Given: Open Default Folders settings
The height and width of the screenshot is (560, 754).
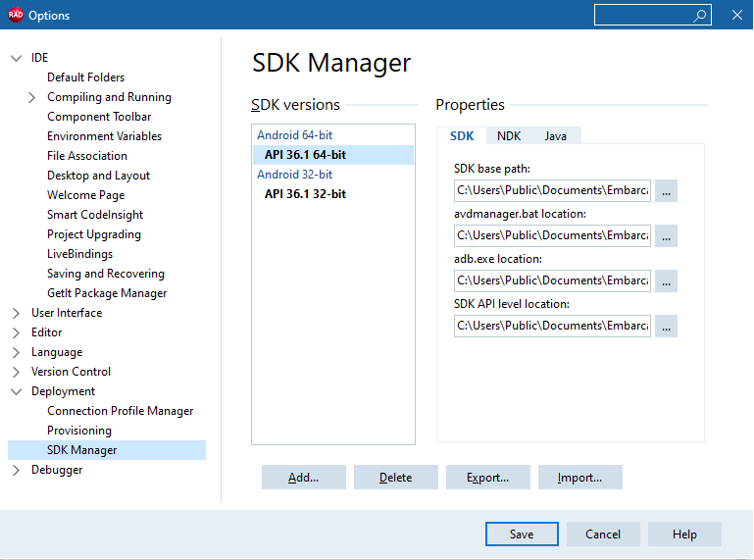Looking at the screenshot, I should tap(85, 77).
